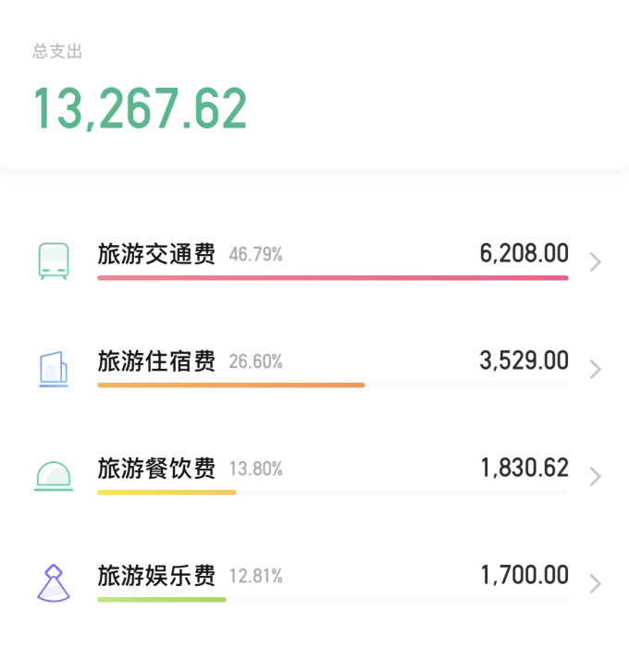Click the orange 旅游住宿费 progress bar
This screenshot has width=629, height=672.
230,385
